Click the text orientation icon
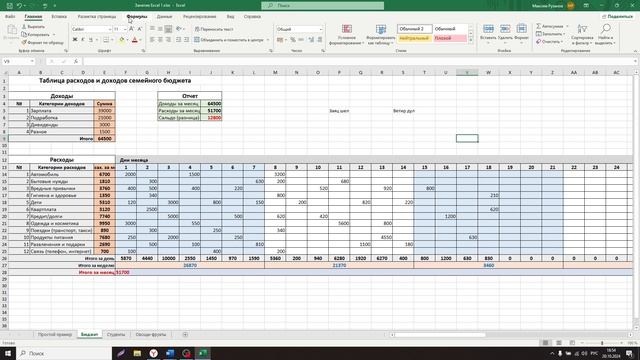The height and width of the screenshot is (360, 640). click(179, 29)
